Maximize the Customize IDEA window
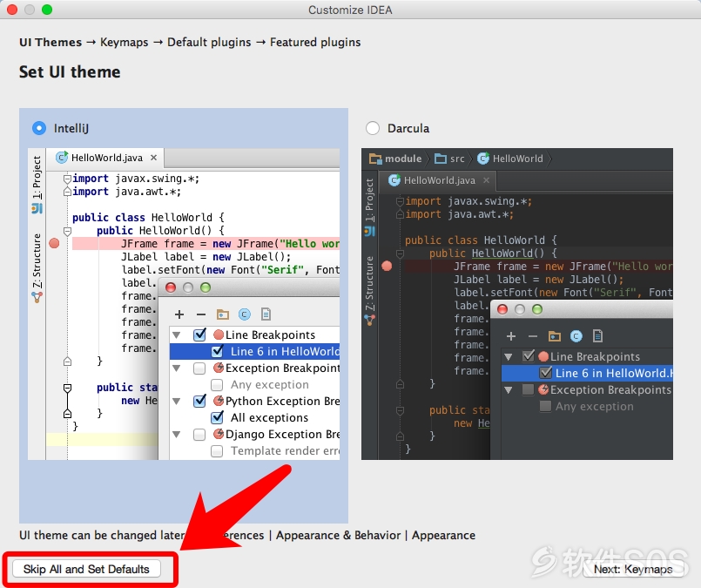The image size is (701, 588). click(47, 10)
